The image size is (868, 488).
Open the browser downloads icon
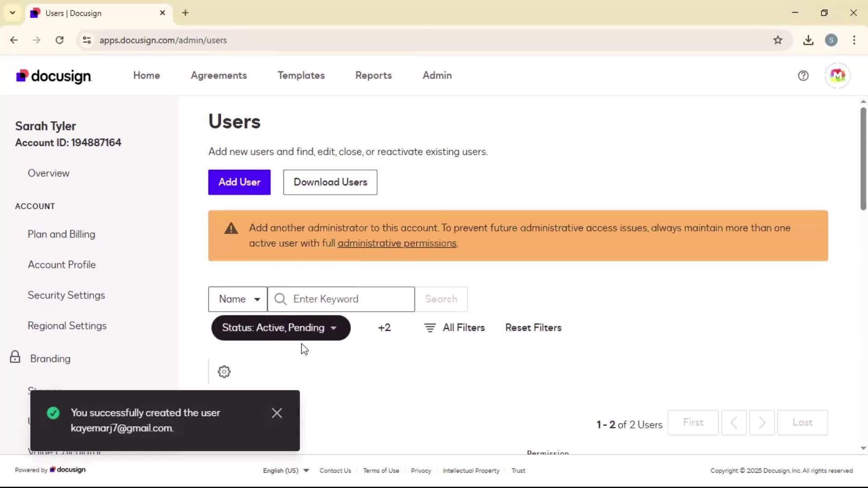coord(808,40)
